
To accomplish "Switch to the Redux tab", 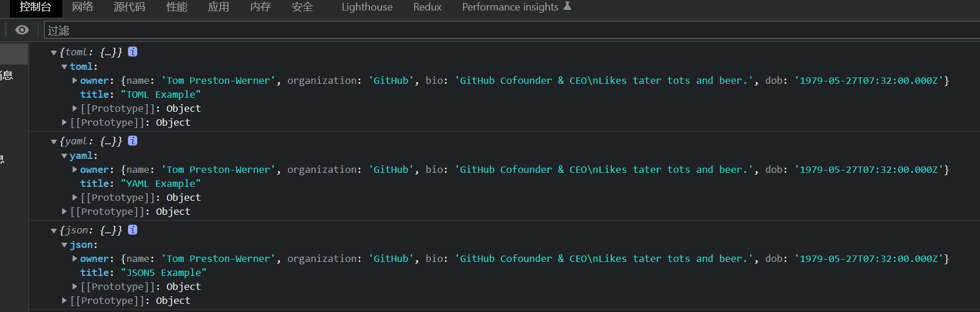I will (427, 7).
